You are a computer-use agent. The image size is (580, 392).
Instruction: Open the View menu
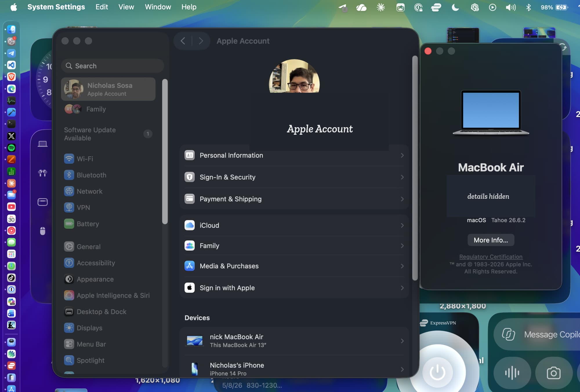point(126,7)
